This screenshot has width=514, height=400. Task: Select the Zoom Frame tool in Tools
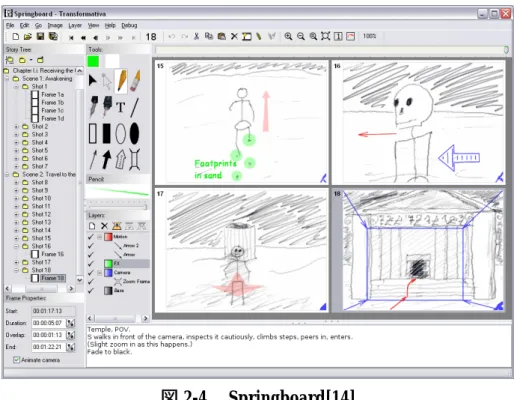tap(134, 160)
